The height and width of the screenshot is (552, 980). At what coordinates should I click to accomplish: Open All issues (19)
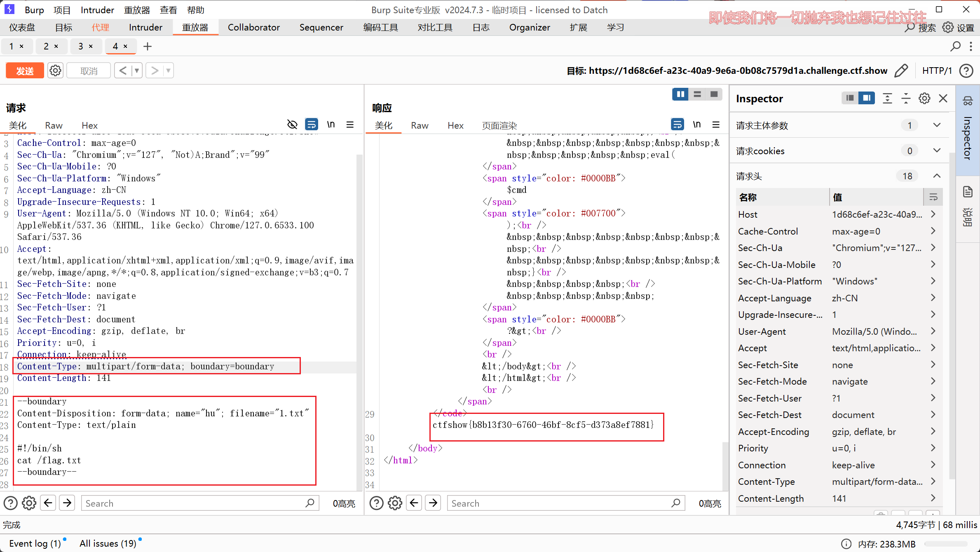108,543
